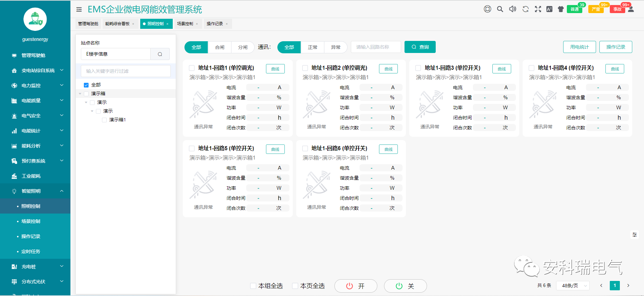Filter circuits by 合闸 status
The height and width of the screenshot is (296, 644).
[x=220, y=47]
